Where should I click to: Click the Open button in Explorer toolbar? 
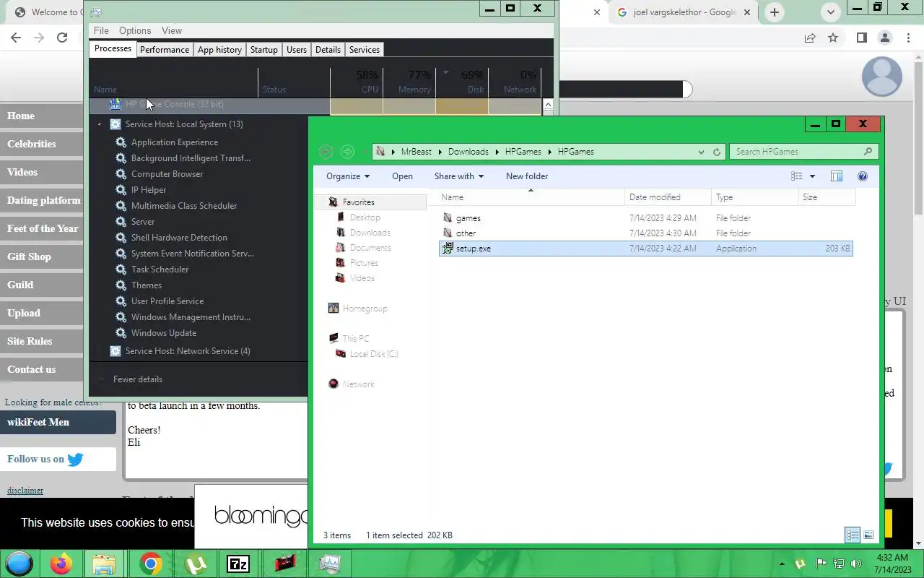[402, 176]
